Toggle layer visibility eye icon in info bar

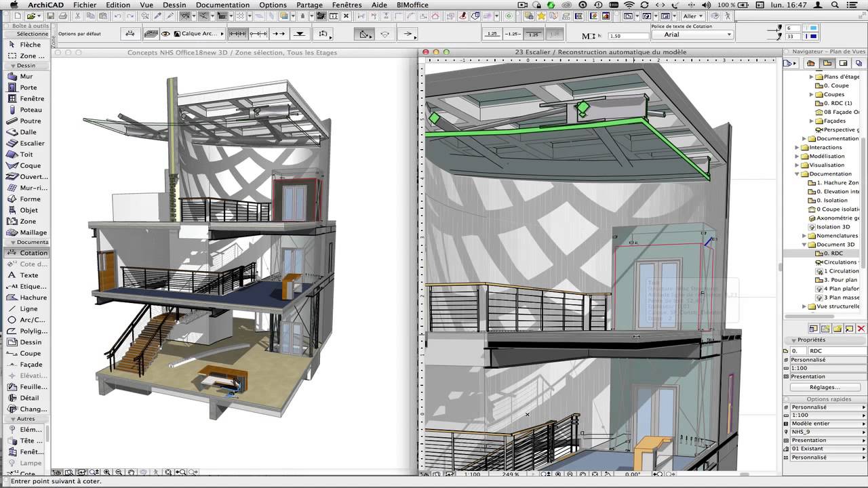[x=167, y=34]
